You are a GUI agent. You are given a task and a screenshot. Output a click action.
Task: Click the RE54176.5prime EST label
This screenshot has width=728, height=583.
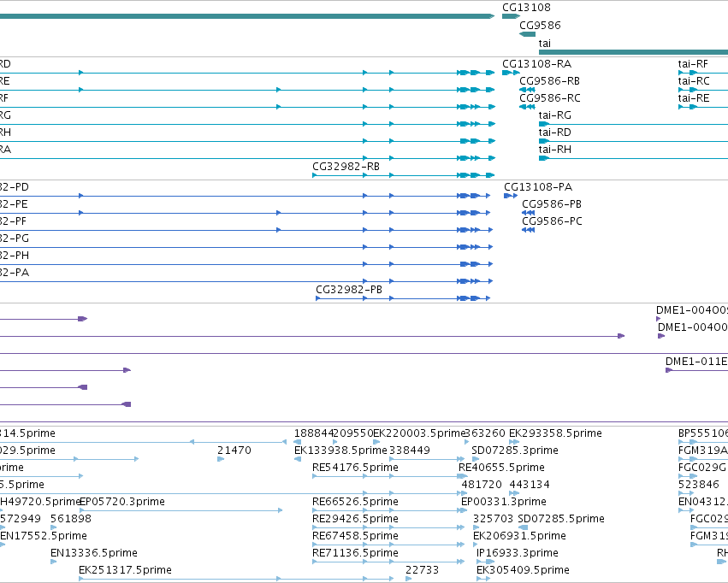(x=355, y=468)
